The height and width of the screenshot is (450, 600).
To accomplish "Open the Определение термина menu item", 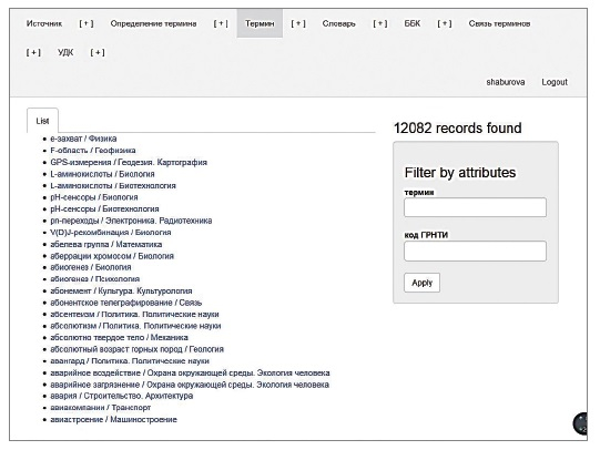I will [x=153, y=23].
